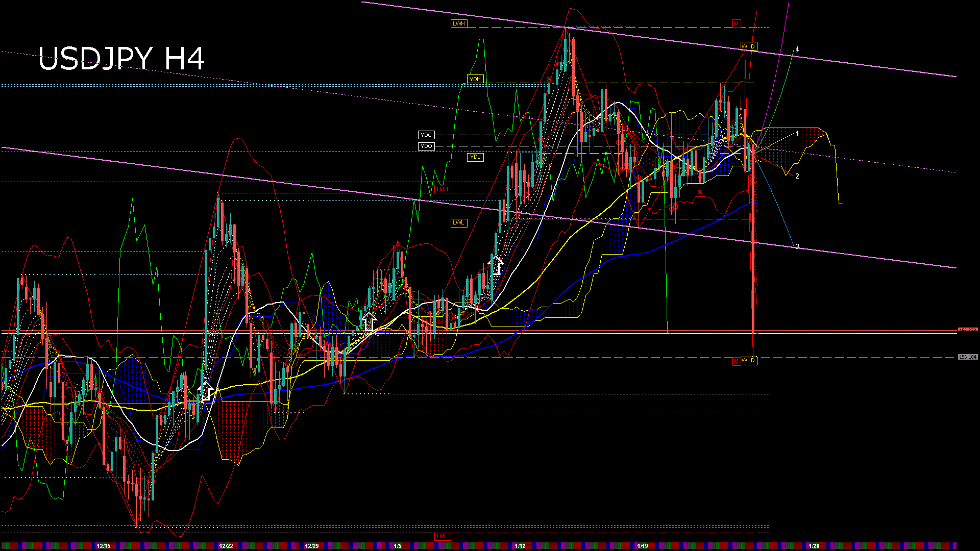Click the M box beside the 156.104 line

point(737,361)
